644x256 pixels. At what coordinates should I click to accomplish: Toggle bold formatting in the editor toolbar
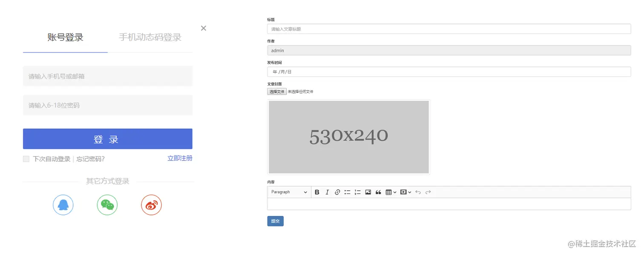[x=317, y=192]
